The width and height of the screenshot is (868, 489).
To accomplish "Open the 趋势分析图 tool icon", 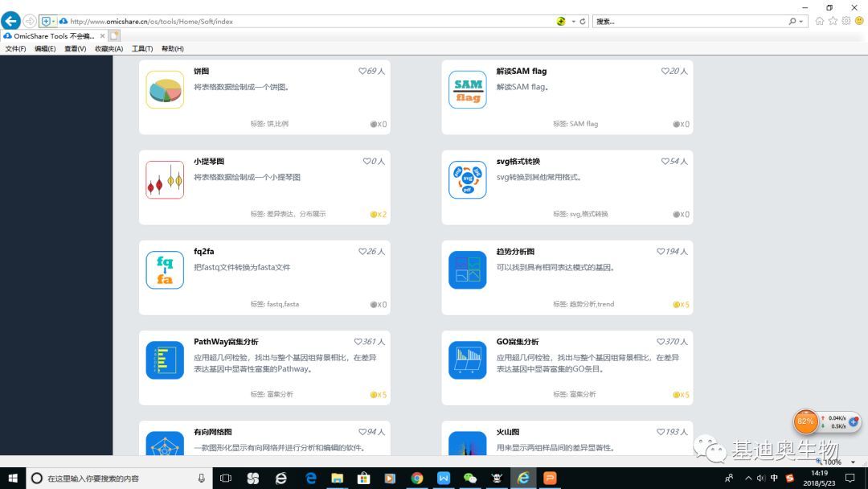I will [x=468, y=270].
